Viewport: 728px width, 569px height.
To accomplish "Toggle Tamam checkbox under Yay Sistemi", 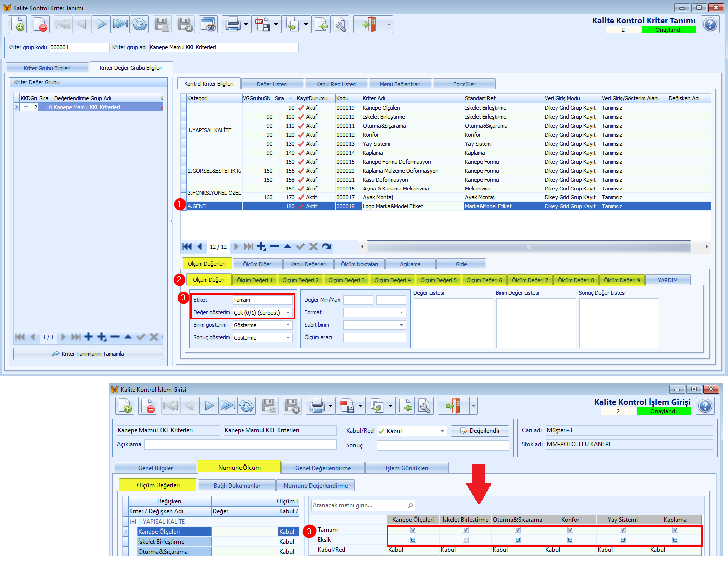I will [x=623, y=530].
